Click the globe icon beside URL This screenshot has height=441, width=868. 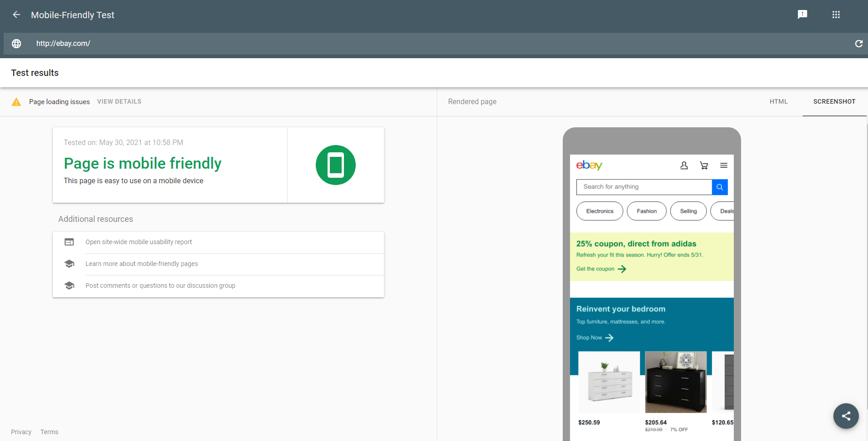pyautogui.click(x=16, y=44)
